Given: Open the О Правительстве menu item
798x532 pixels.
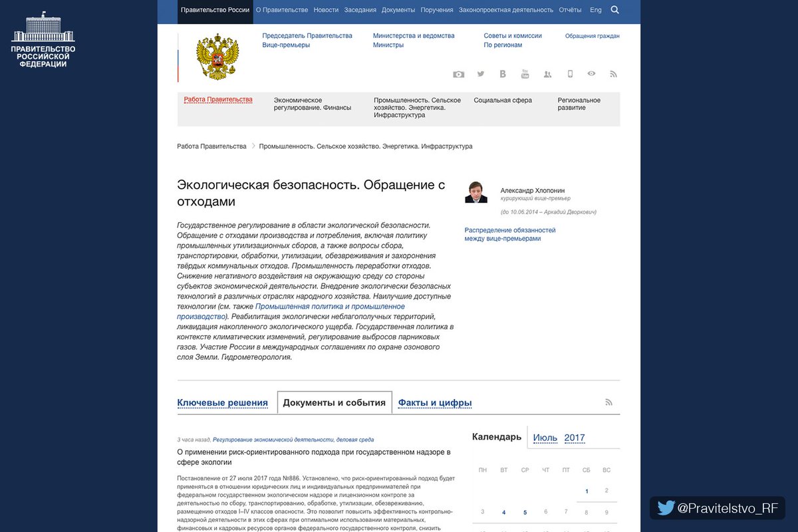Looking at the screenshot, I should click(282, 10).
